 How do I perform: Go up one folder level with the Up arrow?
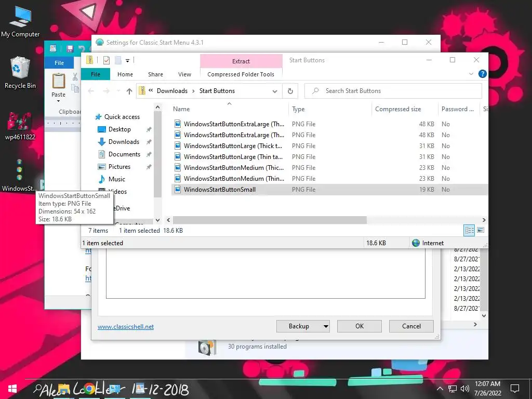pos(129,91)
